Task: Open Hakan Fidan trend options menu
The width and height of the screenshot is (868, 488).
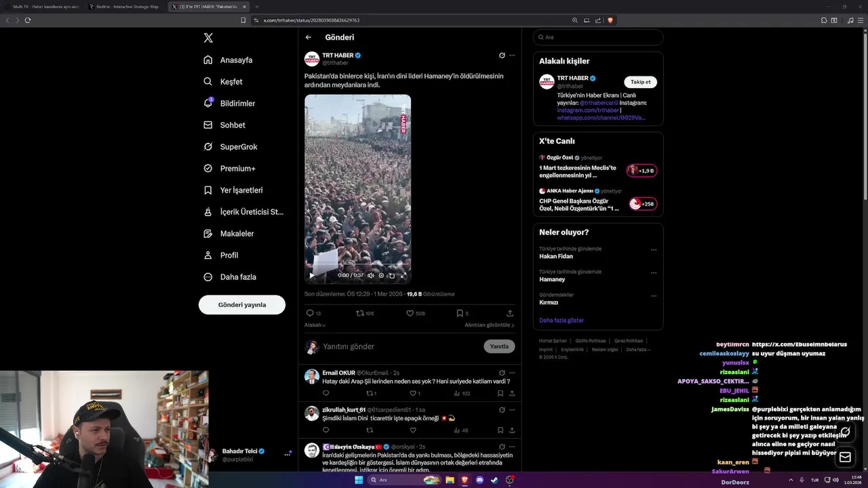Action: (x=654, y=249)
